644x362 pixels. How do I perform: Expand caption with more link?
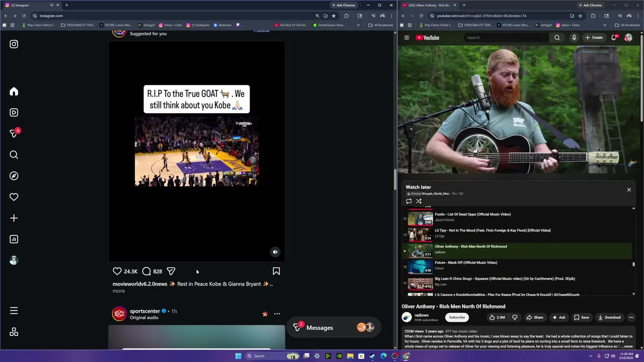pyautogui.click(x=119, y=291)
